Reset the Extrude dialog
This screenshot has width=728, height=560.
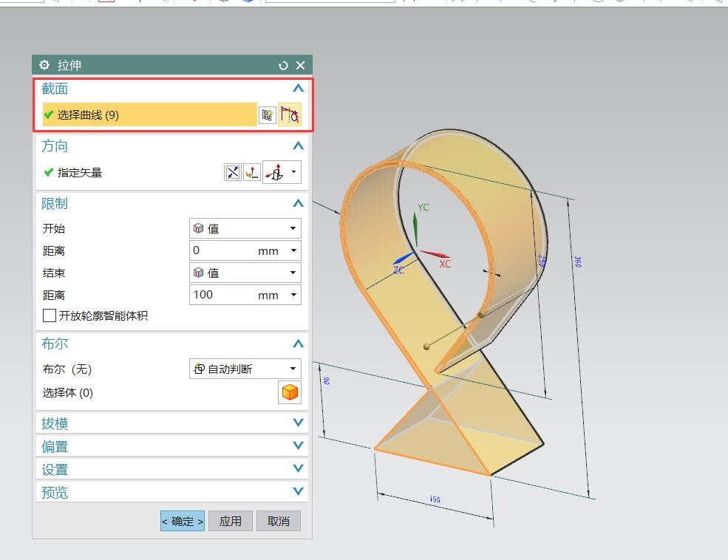(283, 66)
